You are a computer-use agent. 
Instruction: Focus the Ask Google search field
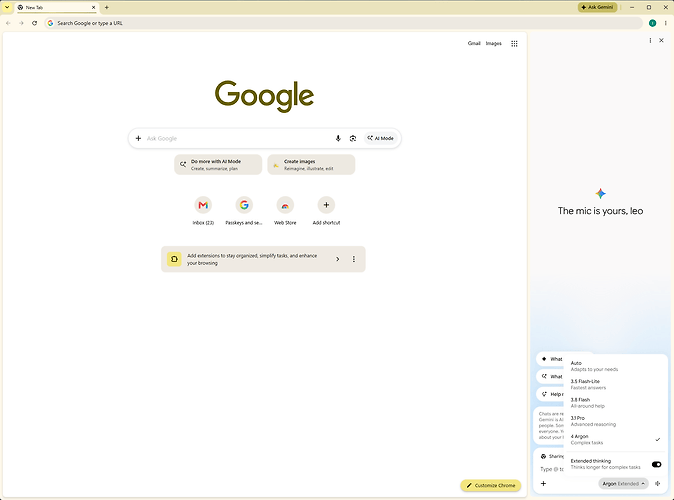236,138
